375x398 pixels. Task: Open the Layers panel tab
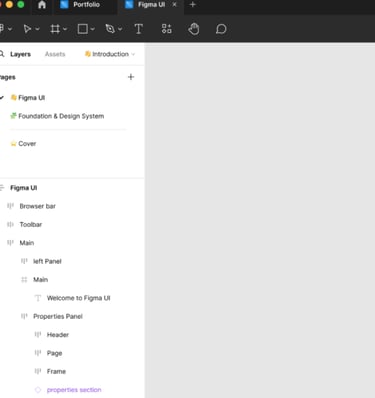pos(20,54)
